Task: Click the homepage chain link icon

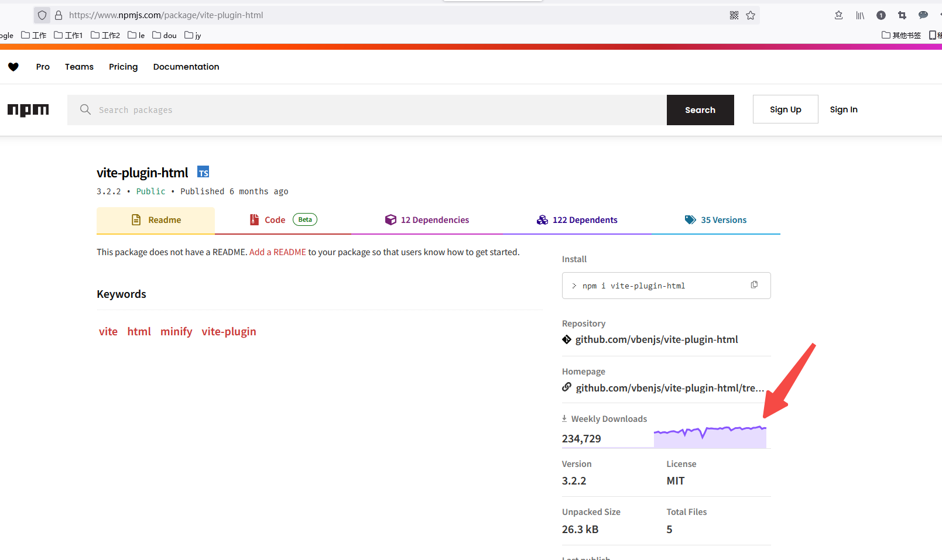Action: [567, 387]
